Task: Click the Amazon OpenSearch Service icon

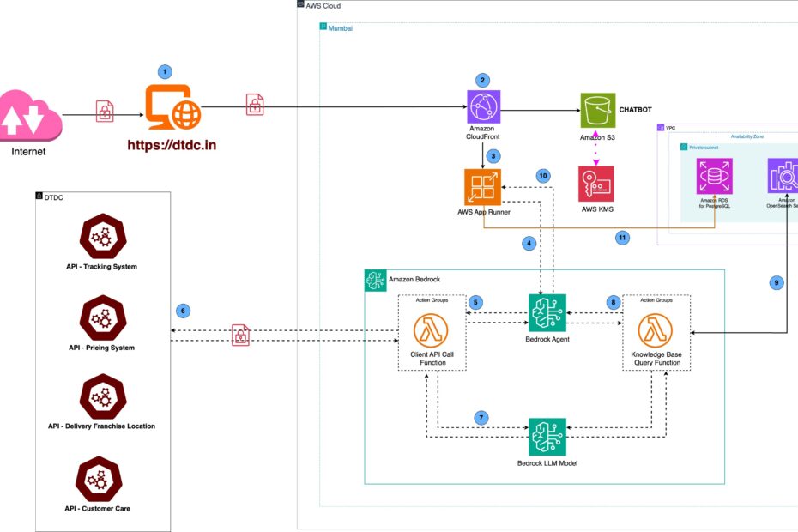Action: pyautogui.click(x=783, y=176)
